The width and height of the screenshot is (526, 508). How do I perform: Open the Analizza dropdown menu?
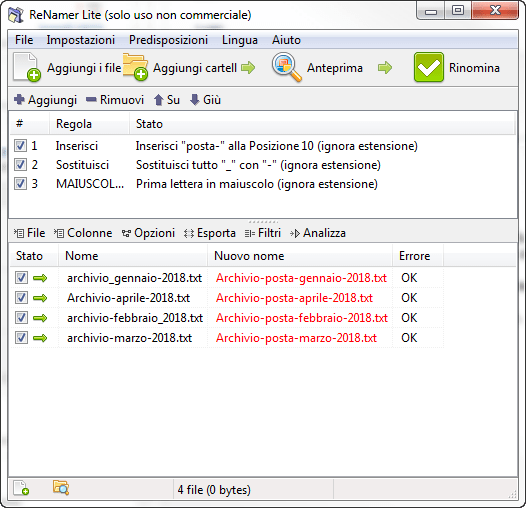pyautogui.click(x=318, y=233)
